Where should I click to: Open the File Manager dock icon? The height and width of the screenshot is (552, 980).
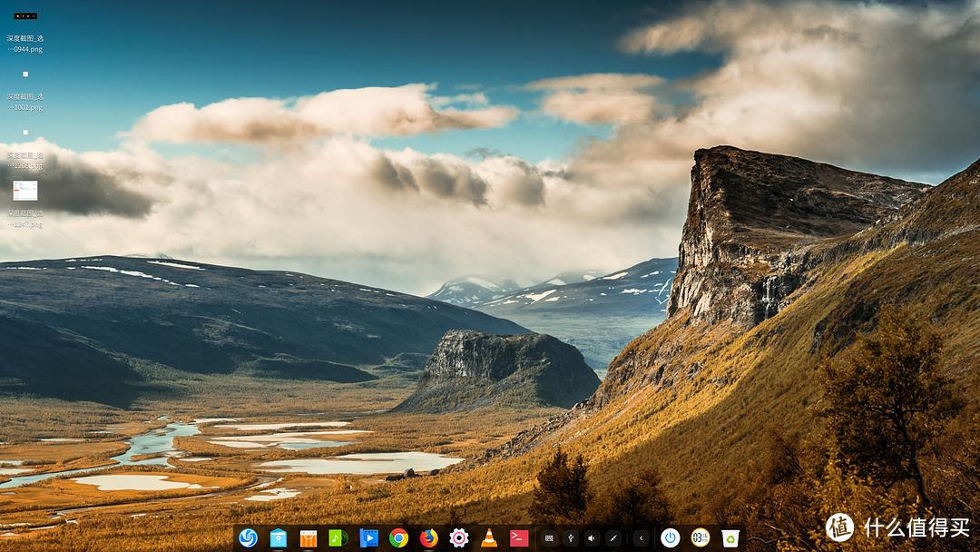click(277, 537)
